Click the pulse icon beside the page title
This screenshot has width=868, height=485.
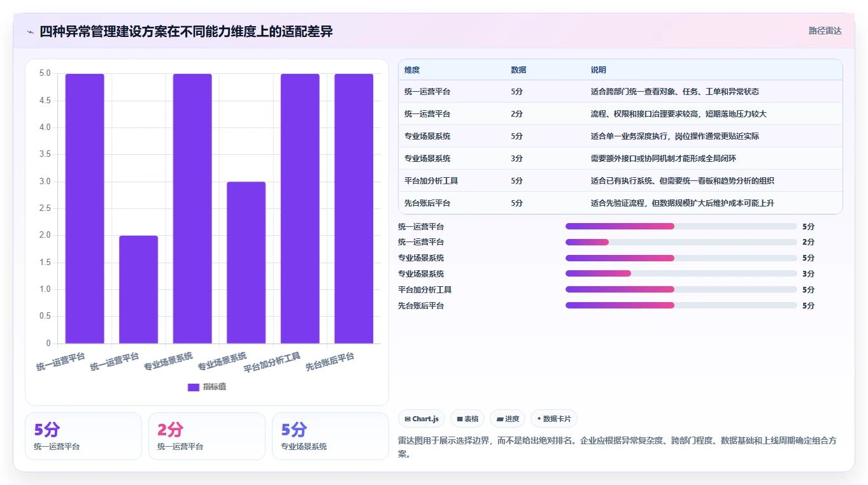coord(30,31)
